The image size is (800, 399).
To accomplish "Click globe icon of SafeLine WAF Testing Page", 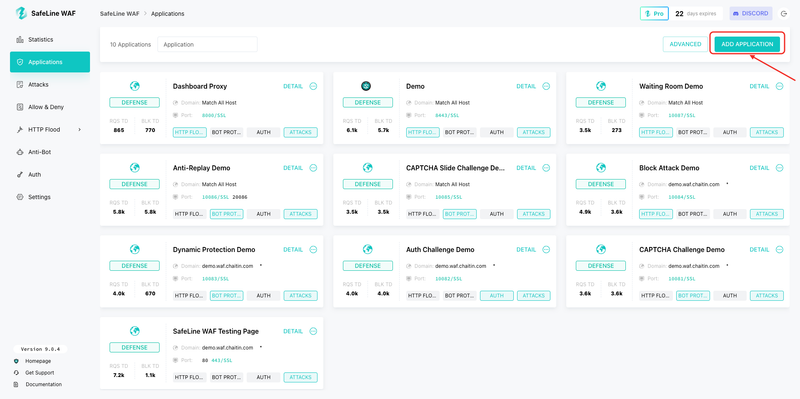I will click(x=135, y=331).
